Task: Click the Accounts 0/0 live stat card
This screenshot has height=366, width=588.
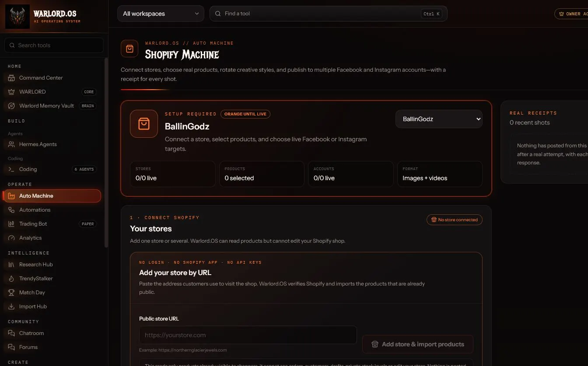Action: [350, 174]
